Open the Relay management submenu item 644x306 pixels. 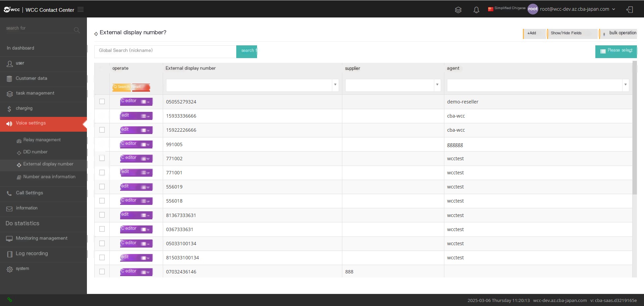43,140
